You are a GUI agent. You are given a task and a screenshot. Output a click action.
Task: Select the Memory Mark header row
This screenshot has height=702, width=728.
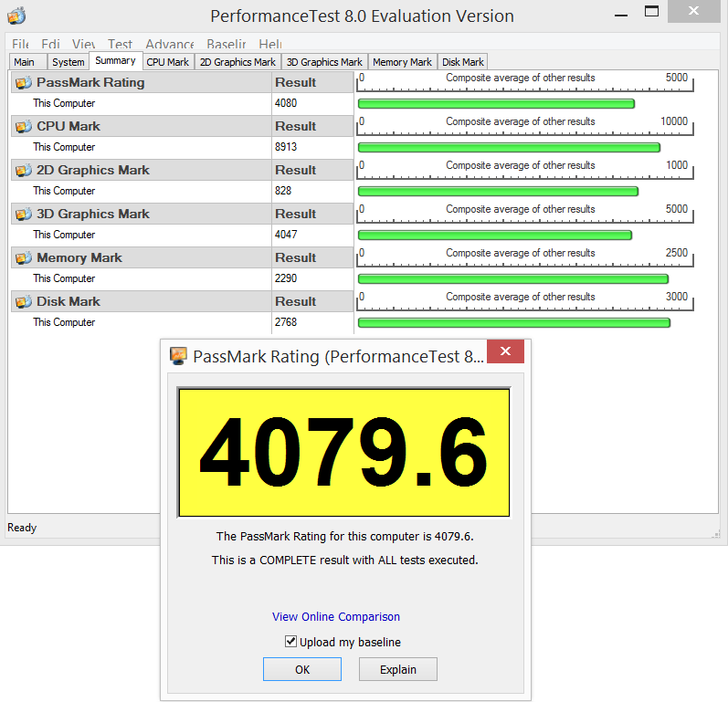182,257
